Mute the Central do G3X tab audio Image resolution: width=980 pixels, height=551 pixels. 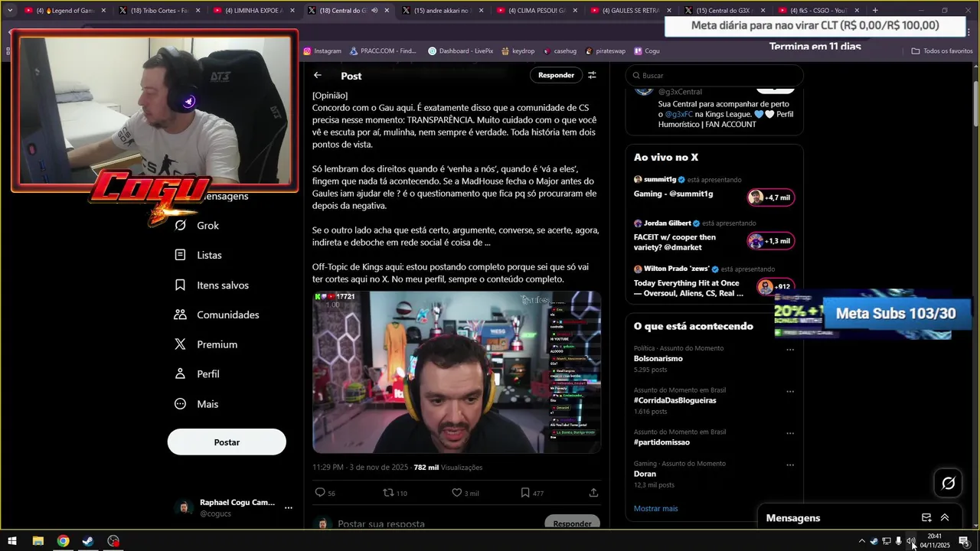374,11
